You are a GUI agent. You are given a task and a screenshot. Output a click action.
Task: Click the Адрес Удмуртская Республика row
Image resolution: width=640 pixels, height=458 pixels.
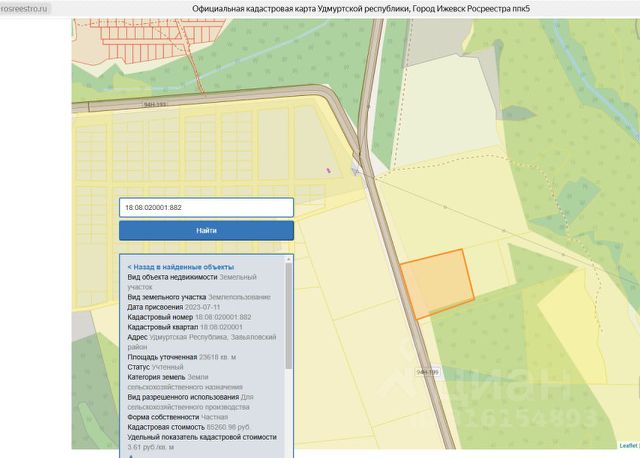pos(202,342)
